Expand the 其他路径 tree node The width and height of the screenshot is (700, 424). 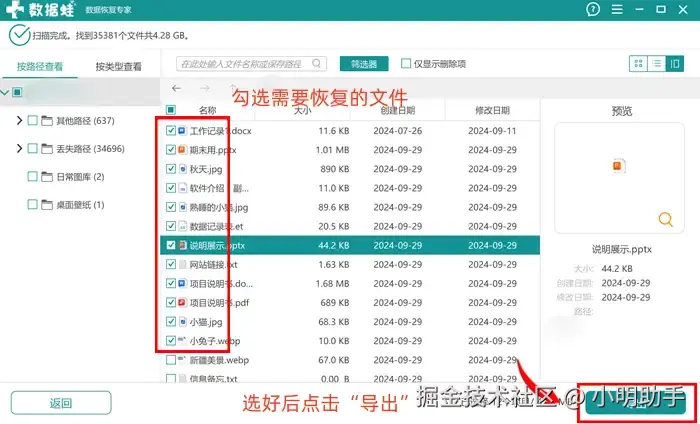coord(19,121)
